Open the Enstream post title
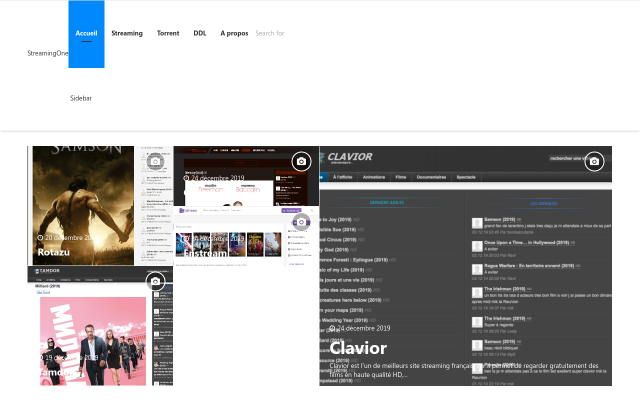 (206, 253)
